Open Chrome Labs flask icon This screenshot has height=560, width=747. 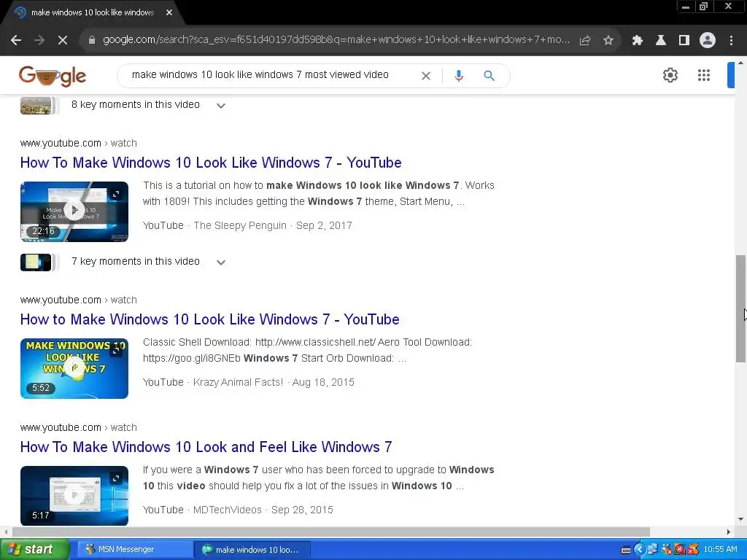click(661, 41)
